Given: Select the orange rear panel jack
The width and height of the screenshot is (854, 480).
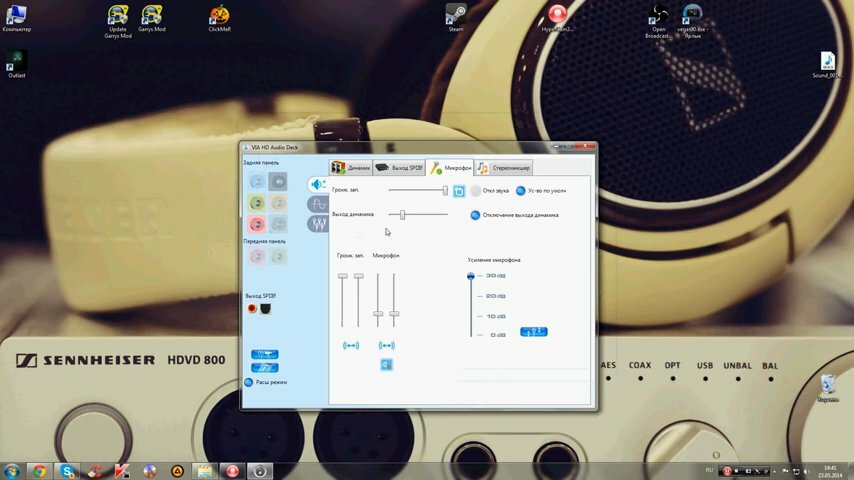Looking at the screenshot, I should pos(278,203).
